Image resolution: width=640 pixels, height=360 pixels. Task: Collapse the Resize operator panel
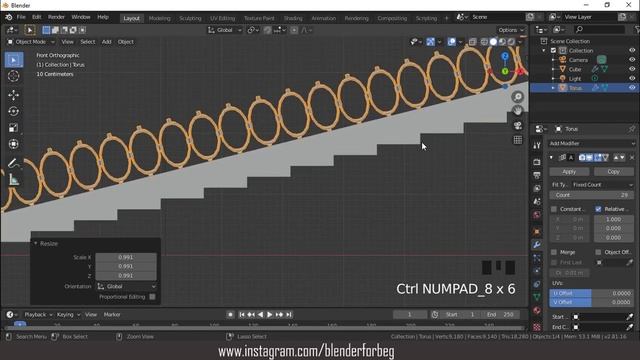36,244
